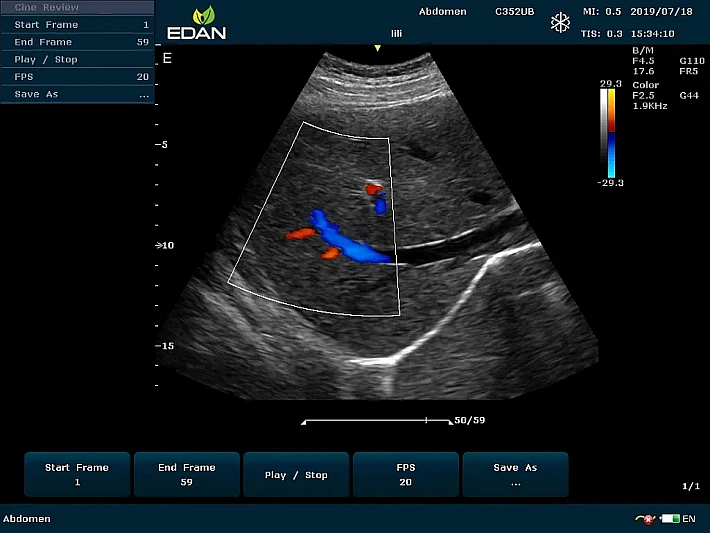Click the F4.5 frequency value

(643, 61)
